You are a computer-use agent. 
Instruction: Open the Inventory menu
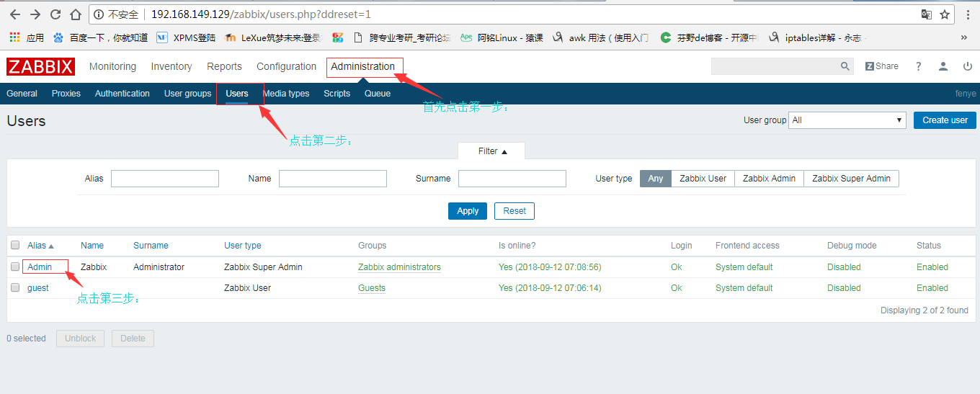[171, 66]
